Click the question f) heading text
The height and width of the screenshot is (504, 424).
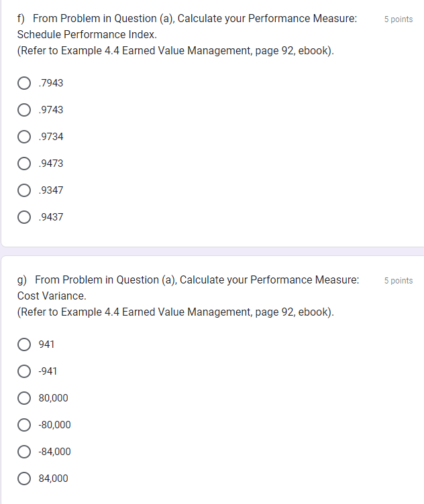tap(187, 18)
